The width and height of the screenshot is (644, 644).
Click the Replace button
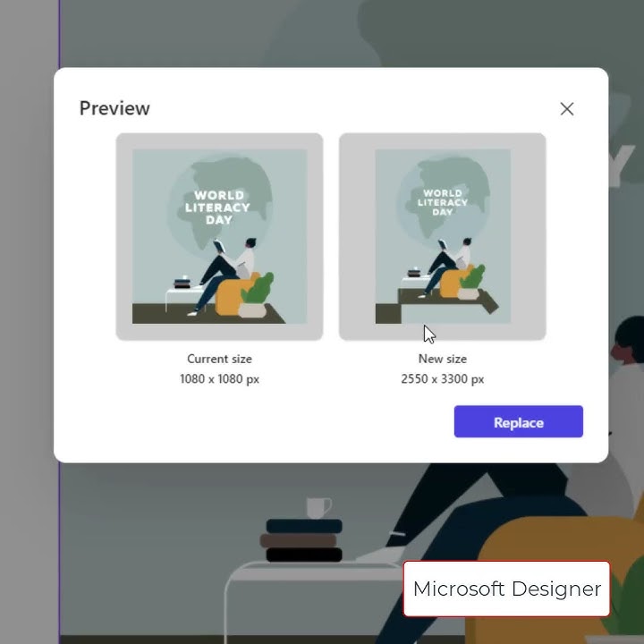coord(518,421)
